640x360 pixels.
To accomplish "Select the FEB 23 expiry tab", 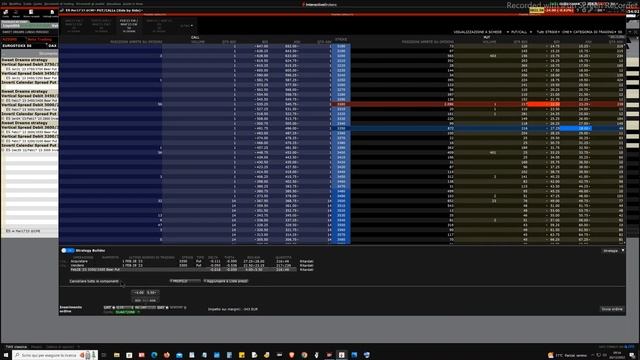I will 129,26.
